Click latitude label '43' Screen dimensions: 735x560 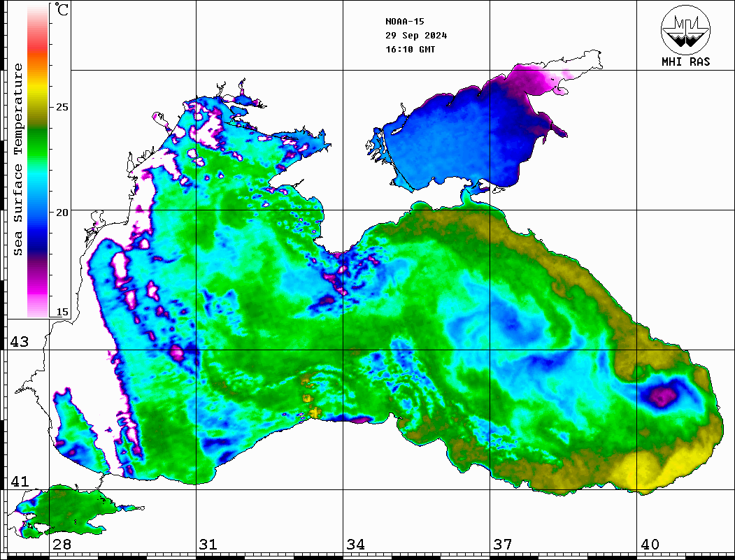[20, 342]
